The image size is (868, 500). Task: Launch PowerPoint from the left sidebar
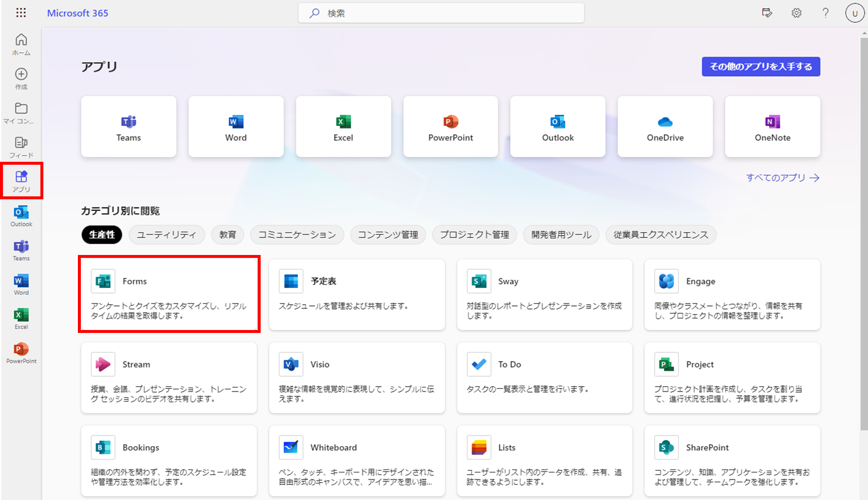pyautogui.click(x=21, y=353)
